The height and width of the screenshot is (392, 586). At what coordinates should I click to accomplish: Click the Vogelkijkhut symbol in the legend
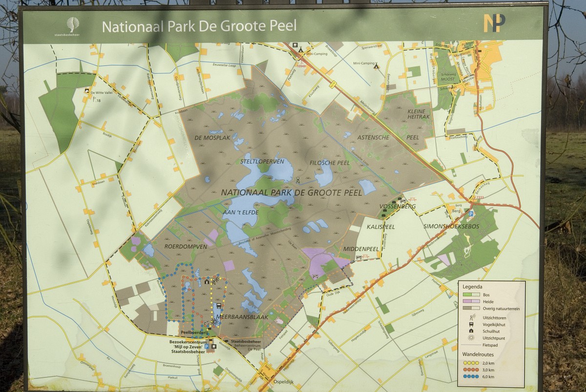coord(470,324)
